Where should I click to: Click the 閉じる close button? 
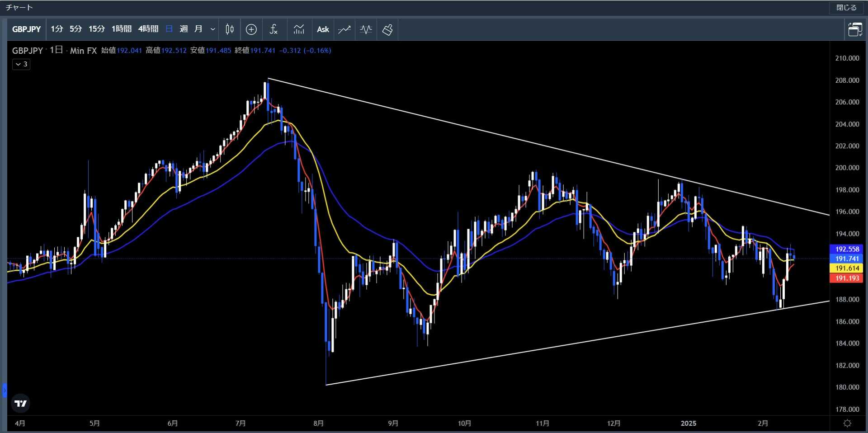coord(846,8)
